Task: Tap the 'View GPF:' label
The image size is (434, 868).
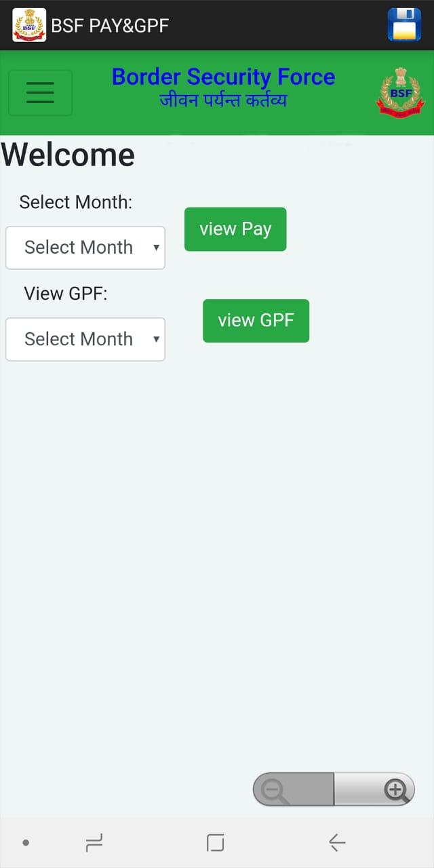Action: tap(66, 294)
